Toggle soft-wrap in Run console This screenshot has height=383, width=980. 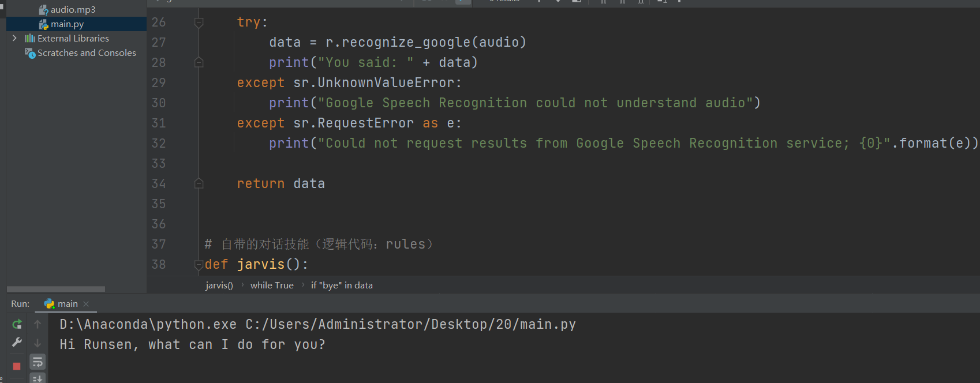38,362
